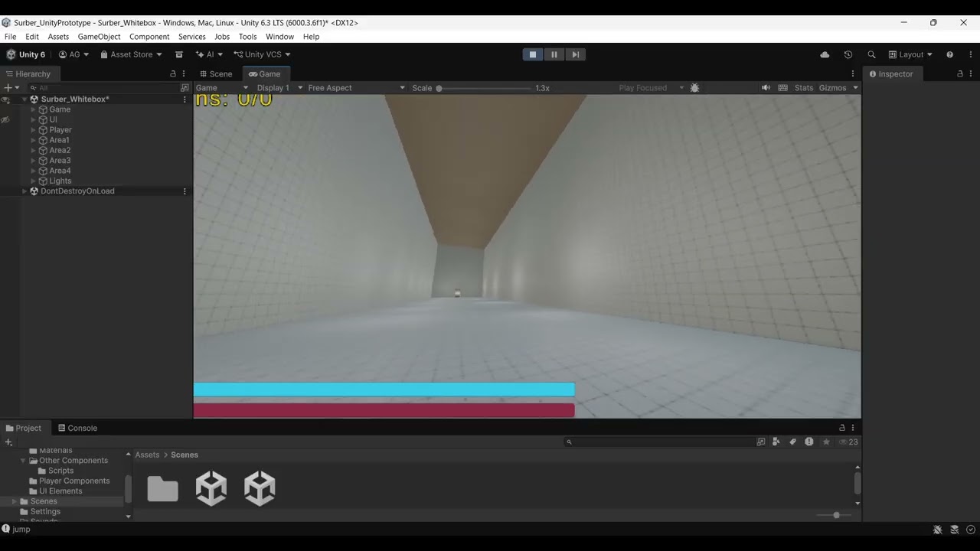Open the Free Aspect dropdown
Image resolution: width=980 pixels, height=551 pixels.
pyautogui.click(x=356, y=88)
